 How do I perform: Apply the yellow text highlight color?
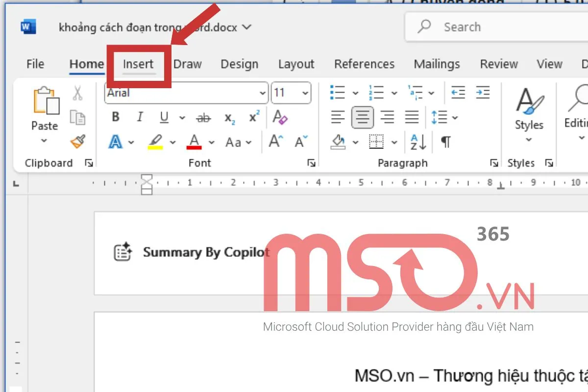pos(155,142)
